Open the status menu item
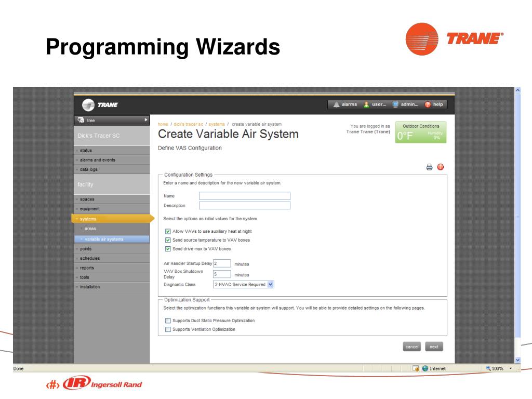The width and height of the screenshot is (532, 399). pos(112,150)
